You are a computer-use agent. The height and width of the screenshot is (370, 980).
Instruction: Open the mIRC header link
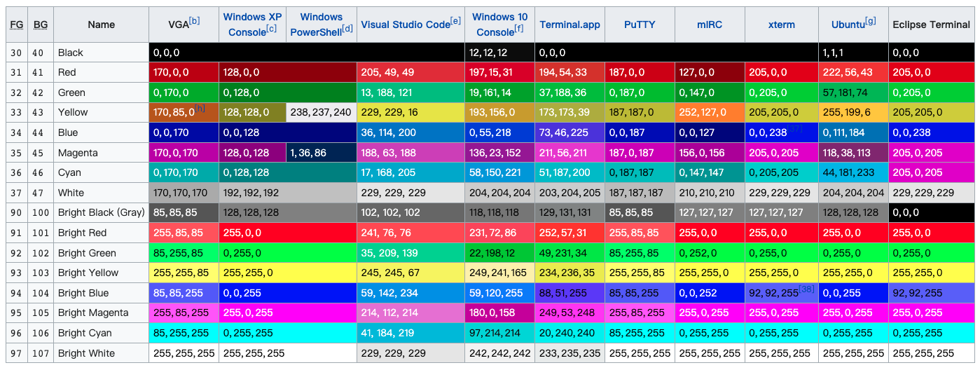pos(710,25)
